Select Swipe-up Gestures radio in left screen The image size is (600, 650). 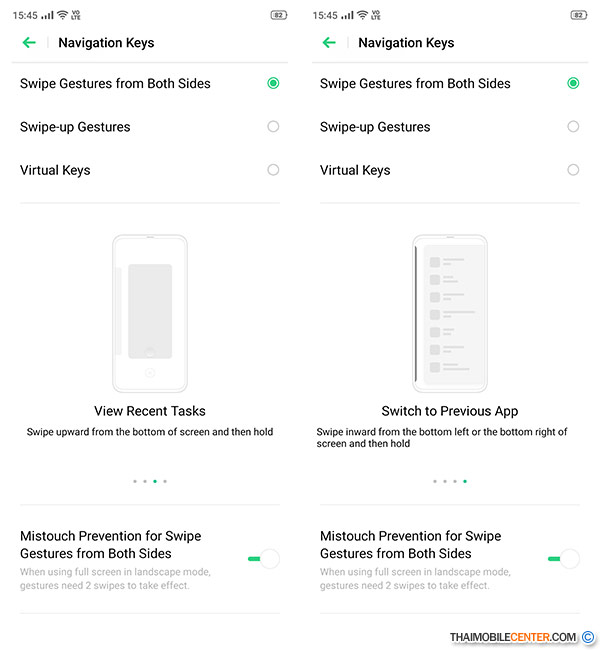click(x=273, y=127)
